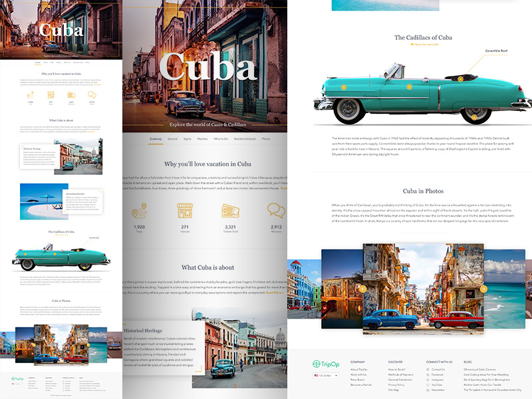Click the Historical Heritage card heading
532x399 pixels.
[x=143, y=331]
